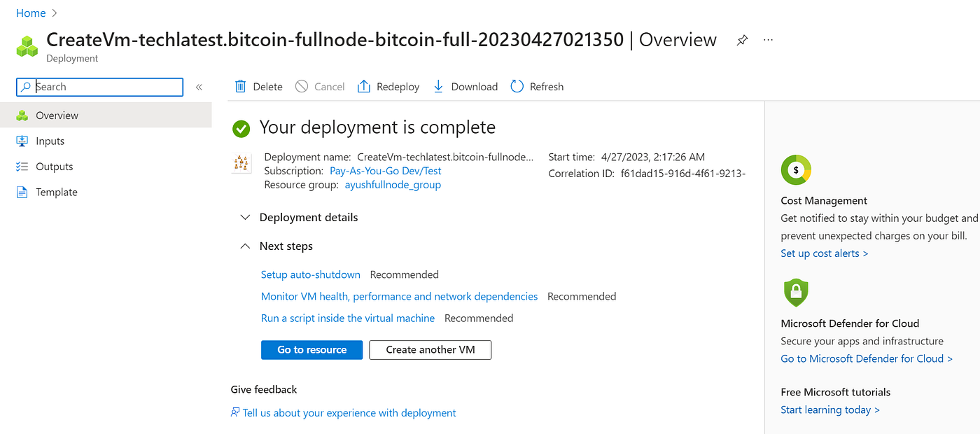Click the Refresh circular arrow icon
The height and width of the screenshot is (434, 980).
tap(517, 86)
